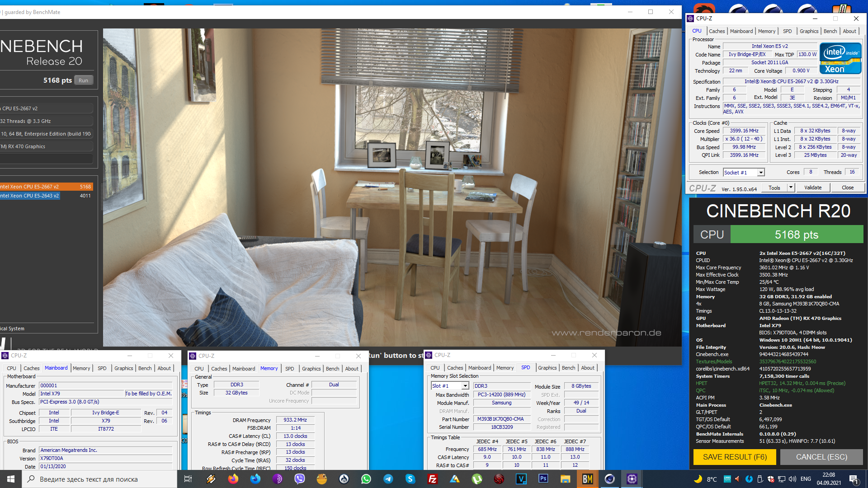Click the ENG language indicator
868x488 pixels.
[x=806, y=479]
